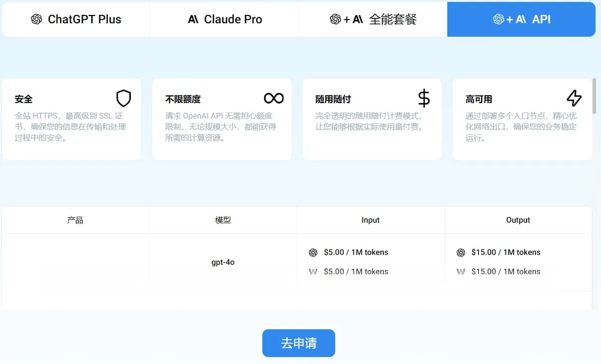Click the 模型 column header
Screen dimensions: 601x364
coord(223,220)
